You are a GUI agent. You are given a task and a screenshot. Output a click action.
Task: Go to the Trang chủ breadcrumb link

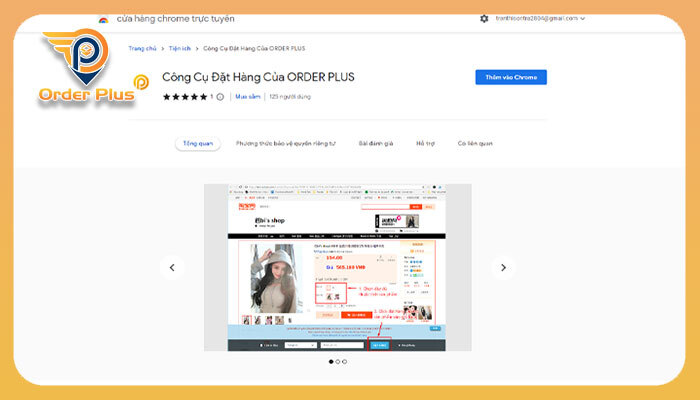[x=142, y=48]
